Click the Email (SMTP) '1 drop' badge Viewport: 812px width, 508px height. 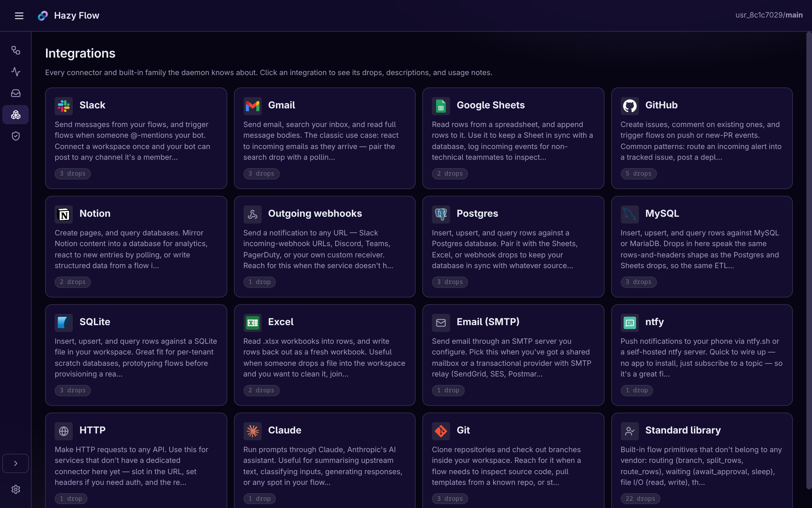448,390
